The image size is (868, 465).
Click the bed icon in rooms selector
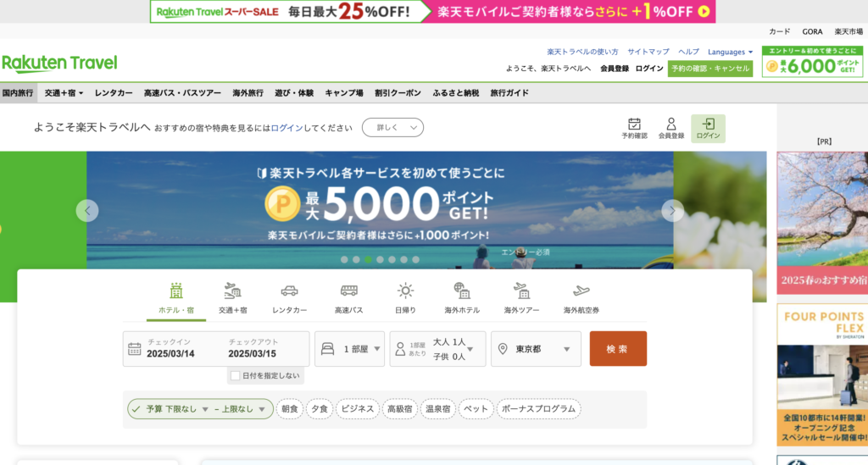pyautogui.click(x=328, y=349)
